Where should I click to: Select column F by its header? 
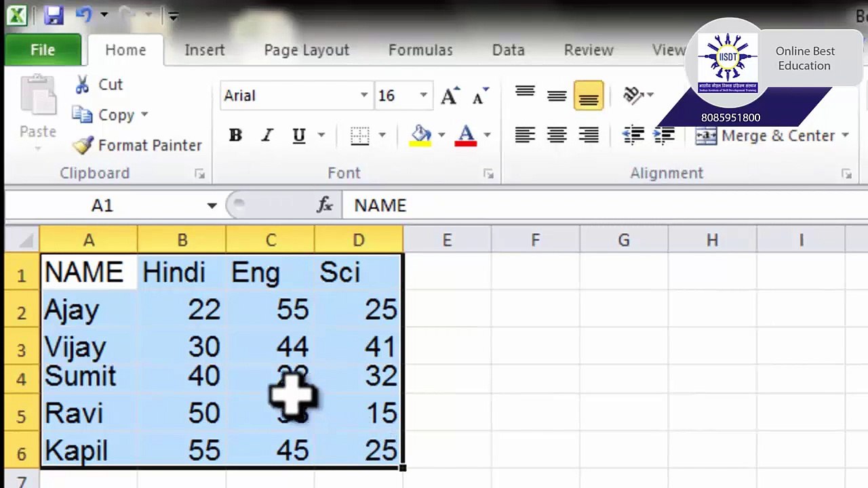[x=536, y=240]
